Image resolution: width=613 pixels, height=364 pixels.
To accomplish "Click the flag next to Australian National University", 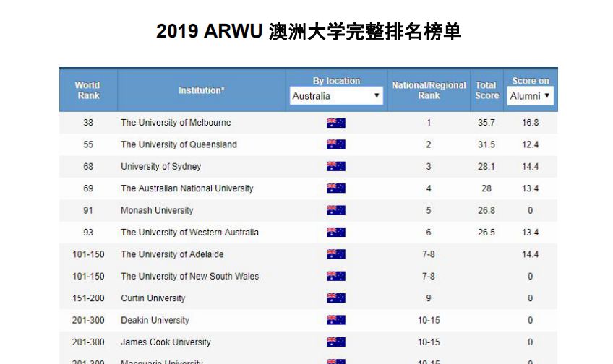I will click(x=335, y=188).
